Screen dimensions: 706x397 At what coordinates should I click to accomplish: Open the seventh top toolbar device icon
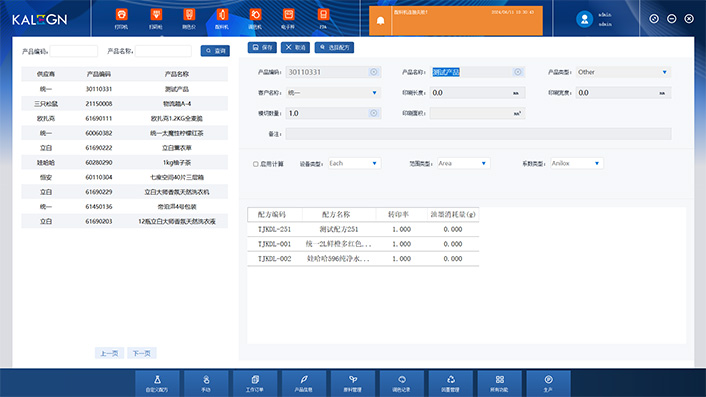click(323, 19)
